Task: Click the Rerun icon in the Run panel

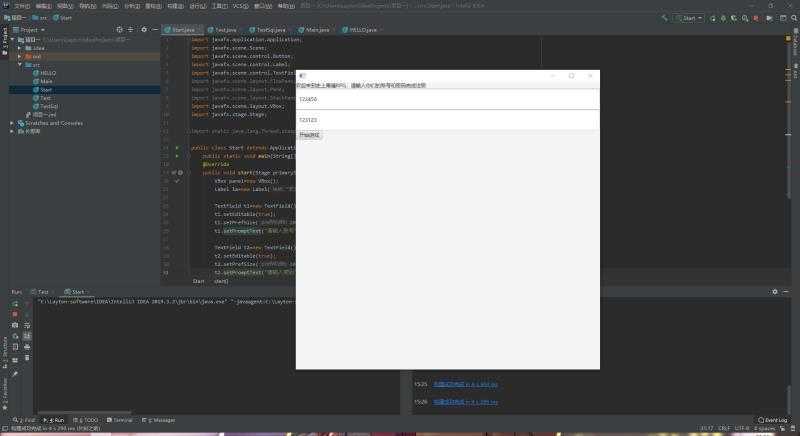Action: click(15, 304)
